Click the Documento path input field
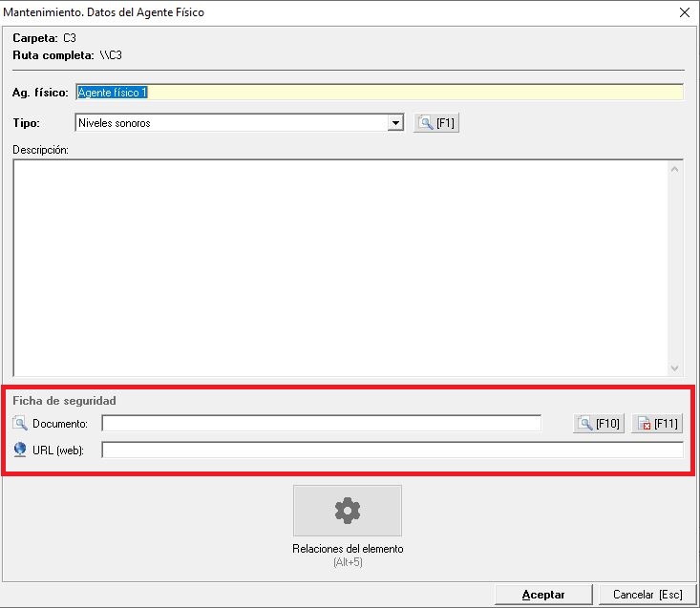The height and width of the screenshot is (608, 700). coord(322,423)
